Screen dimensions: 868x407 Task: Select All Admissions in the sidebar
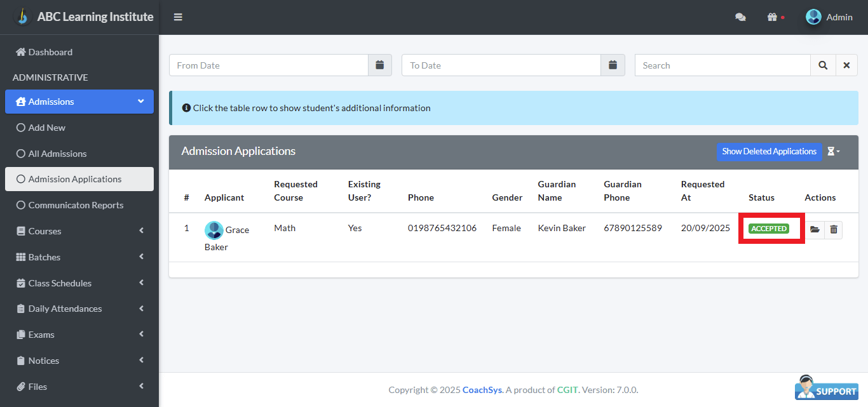click(57, 154)
